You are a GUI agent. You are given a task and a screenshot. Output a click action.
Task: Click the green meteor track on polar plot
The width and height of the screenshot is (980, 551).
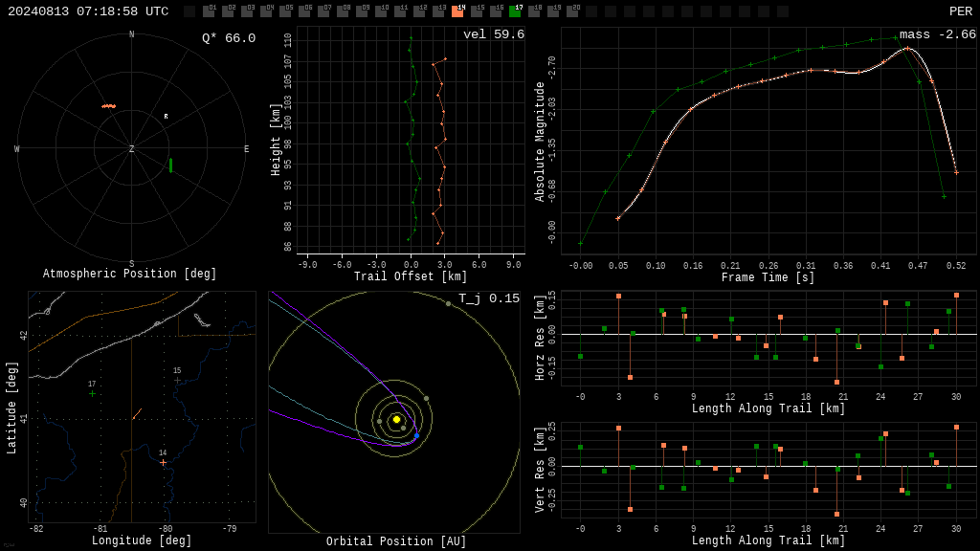click(x=170, y=165)
